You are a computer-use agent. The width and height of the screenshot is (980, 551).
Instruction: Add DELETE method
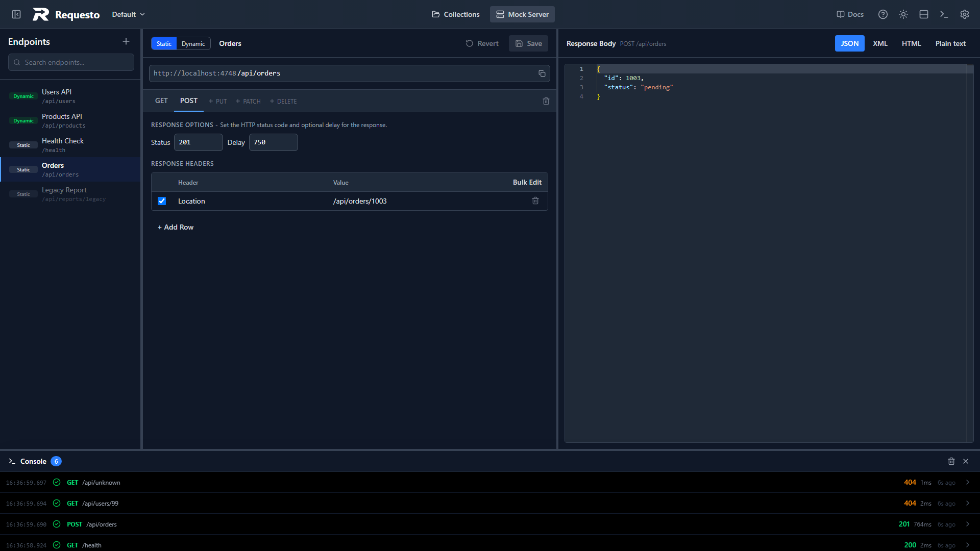[x=283, y=102]
